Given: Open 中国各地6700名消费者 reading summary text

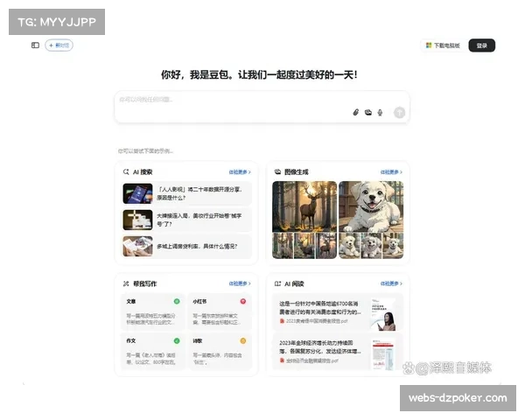Looking at the screenshot, I should (320, 308).
